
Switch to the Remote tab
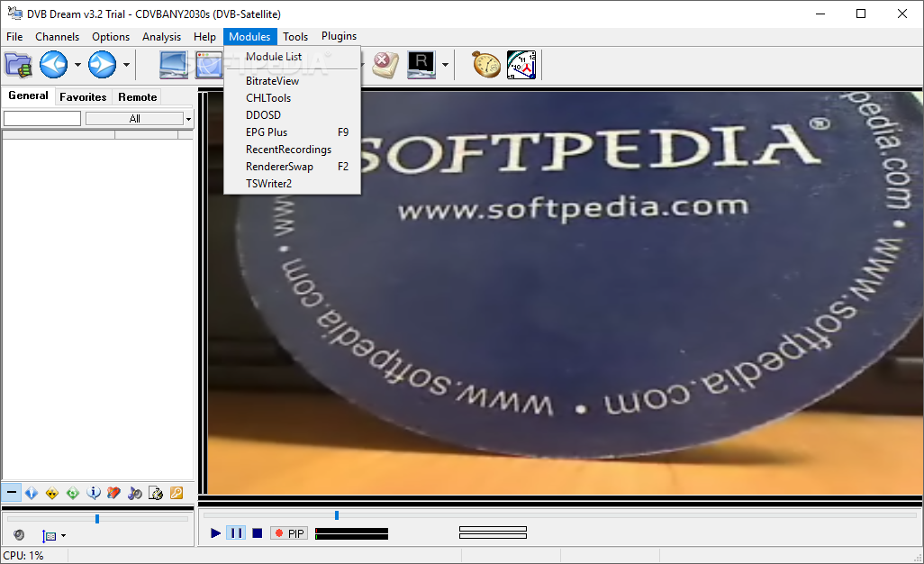click(137, 97)
